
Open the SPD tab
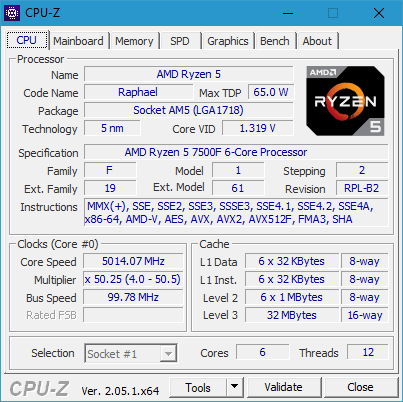(x=180, y=41)
